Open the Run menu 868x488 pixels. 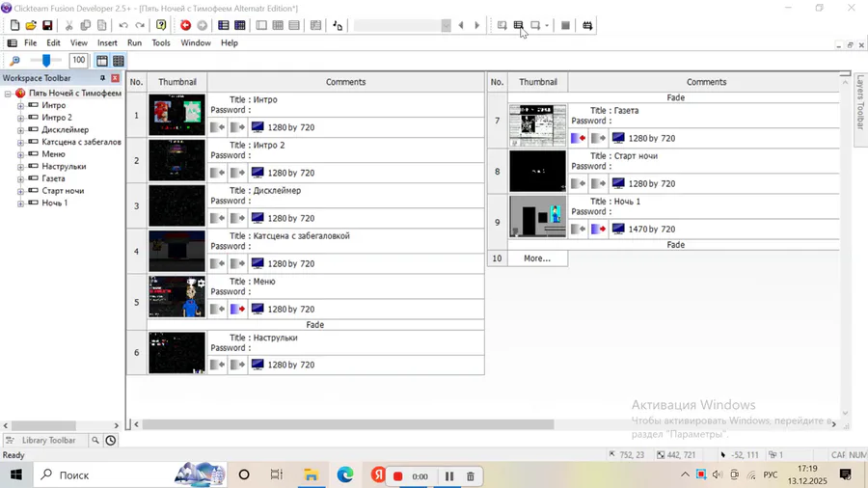(134, 42)
